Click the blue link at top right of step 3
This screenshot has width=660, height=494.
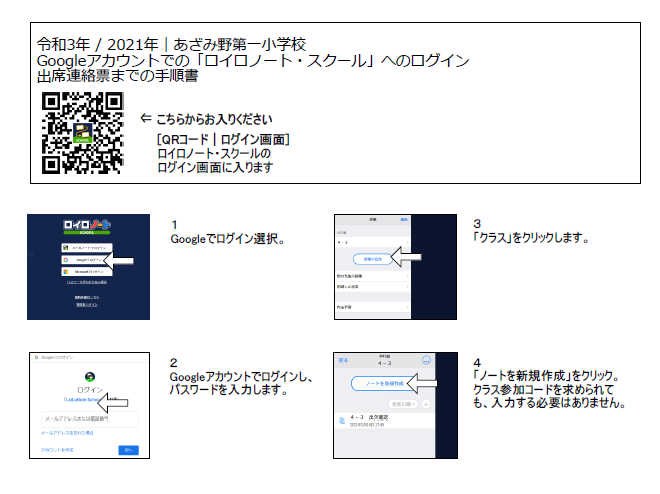[404, 220]
